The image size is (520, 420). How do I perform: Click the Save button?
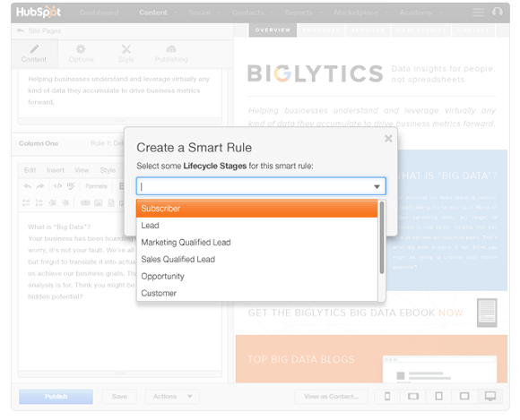[x=119, y=397]
